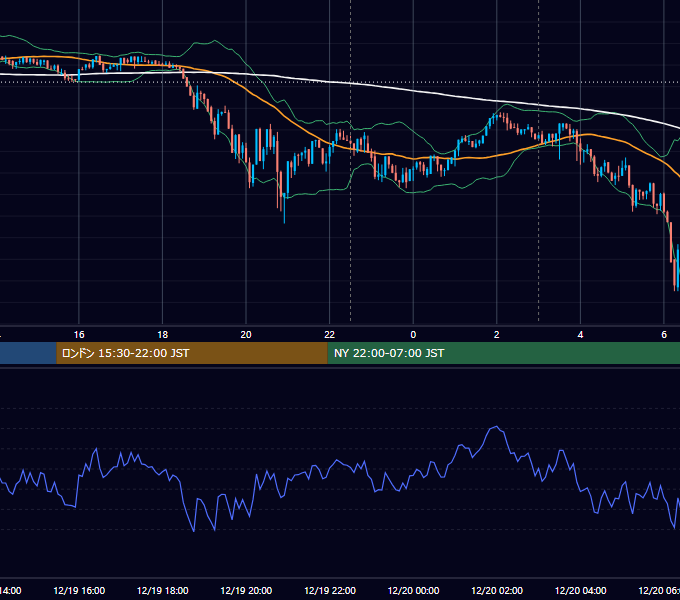Click the London 15:30-22:00 JST session bar
Viewport: 680px width, 600px height.
[x=192, y=353]
